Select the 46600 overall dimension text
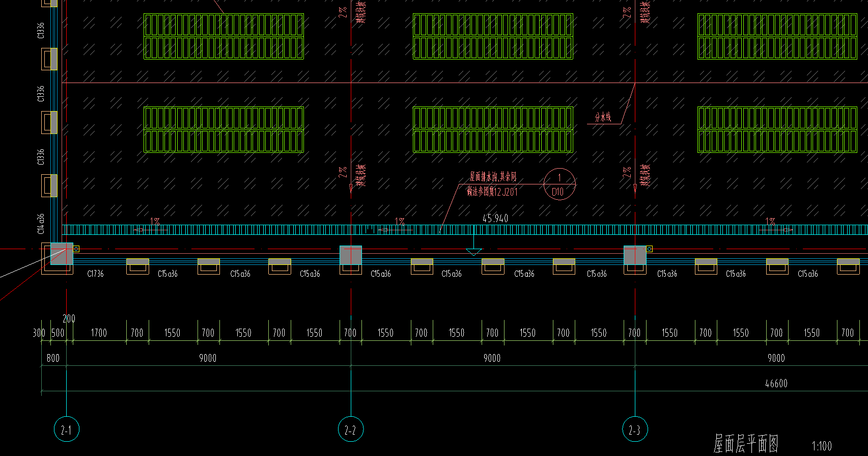 (x=776, y=383)
